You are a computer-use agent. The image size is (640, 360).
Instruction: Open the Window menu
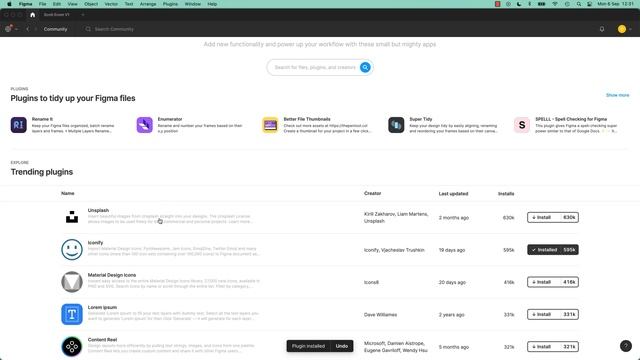[193, 4]
